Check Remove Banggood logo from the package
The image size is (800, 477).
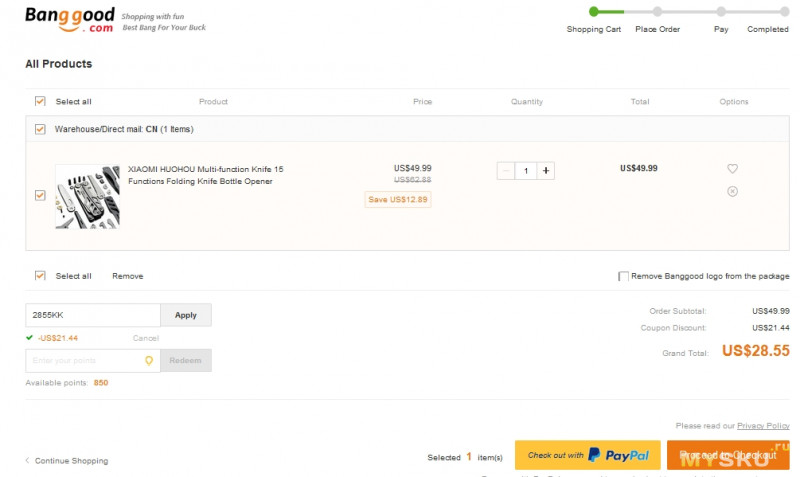(x=623, y=277)
